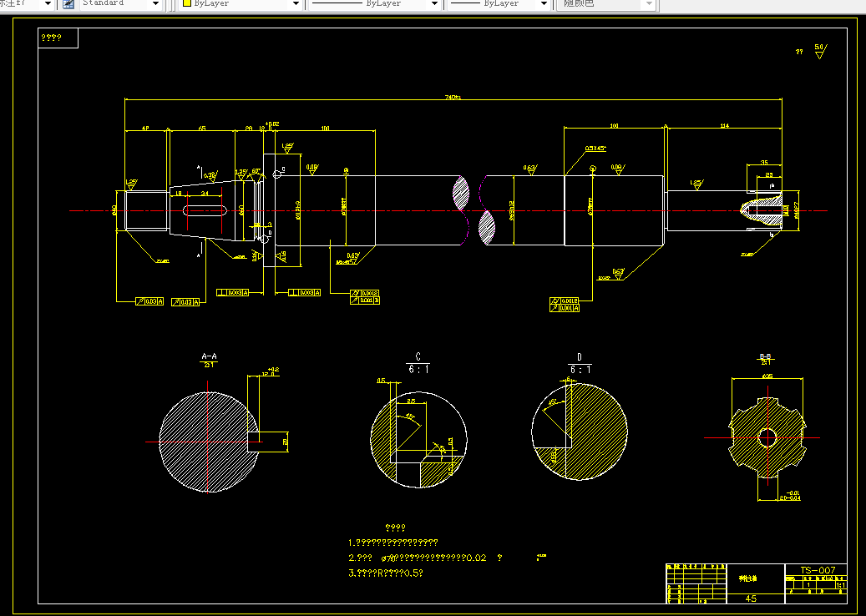Select the overall length dimension 740
866x616 pixels.
tap(453, 97)
